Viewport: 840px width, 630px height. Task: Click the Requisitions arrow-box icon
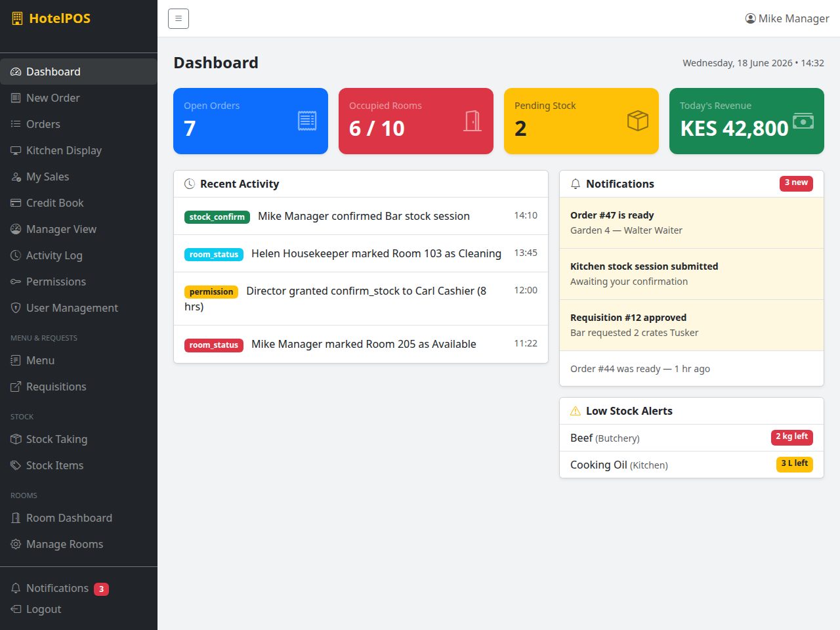coord(16,387)
